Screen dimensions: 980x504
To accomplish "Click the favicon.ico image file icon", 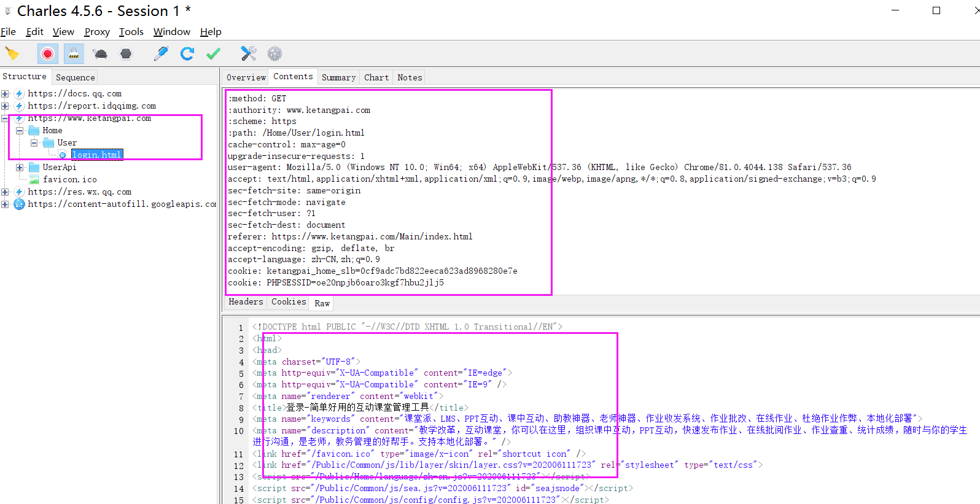I will point(34,179).
